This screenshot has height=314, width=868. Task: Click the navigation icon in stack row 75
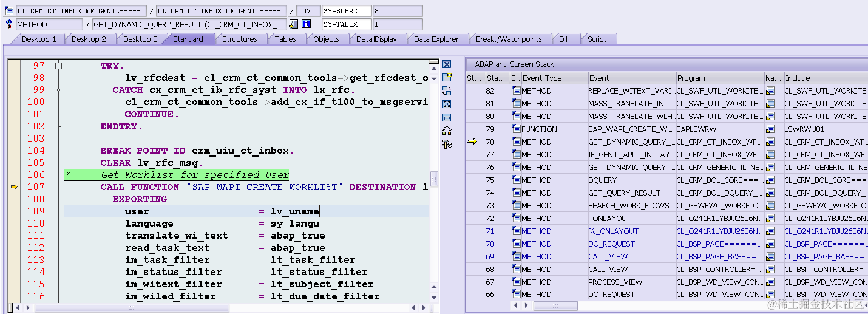(770, 180)
